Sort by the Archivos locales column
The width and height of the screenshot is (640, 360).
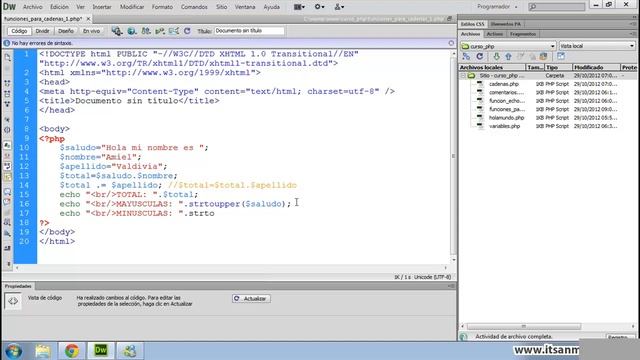pos(492,67)
